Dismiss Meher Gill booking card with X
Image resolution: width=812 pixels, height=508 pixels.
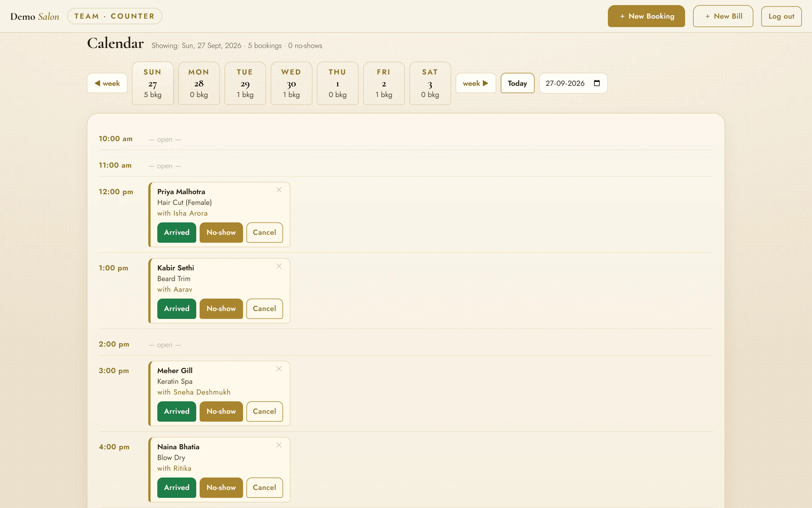coord(279,369)
